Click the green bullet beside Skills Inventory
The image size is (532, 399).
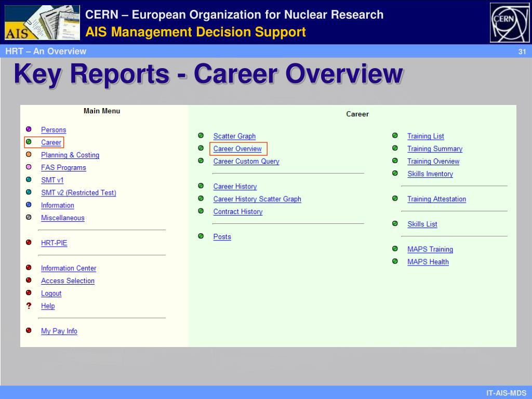click(x=395, y=173)
